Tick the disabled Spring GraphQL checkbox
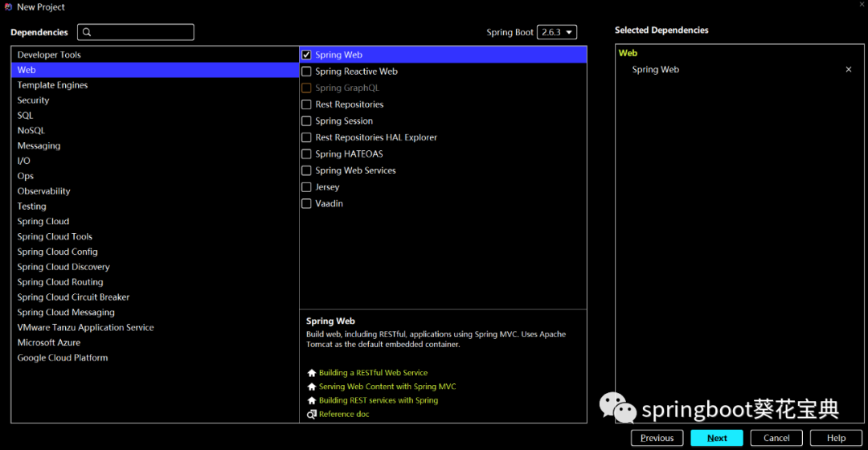Screen dimensions: 868x450 (x=306, y=88)
